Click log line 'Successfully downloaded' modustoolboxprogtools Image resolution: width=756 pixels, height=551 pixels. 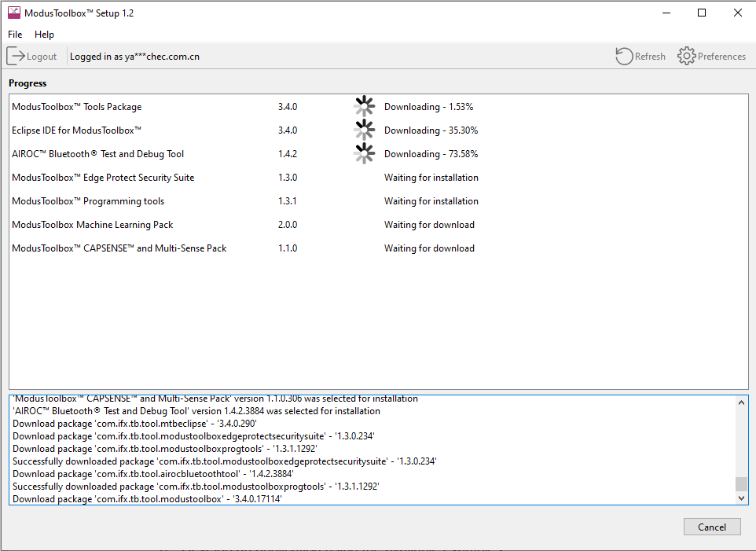point(196,487)
